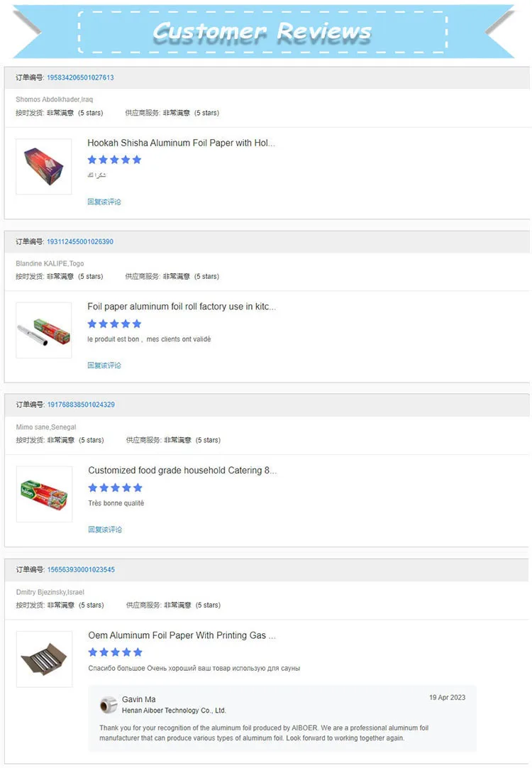Click the Gavin Ma name in reply

tap(138, 699)
